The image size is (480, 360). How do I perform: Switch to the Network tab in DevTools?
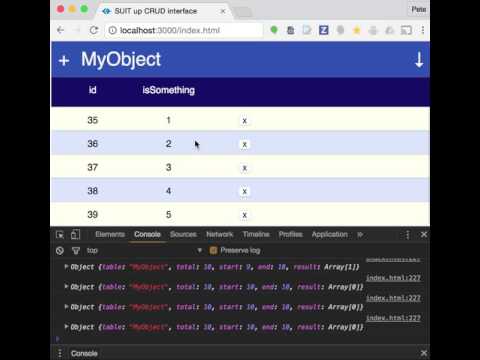[220, 234]
